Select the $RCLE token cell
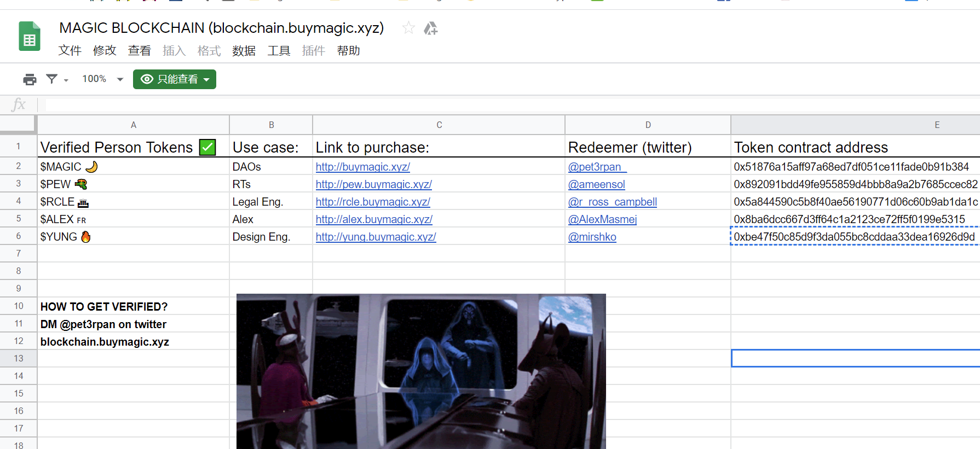980x449 pixels. click(134, 202)
